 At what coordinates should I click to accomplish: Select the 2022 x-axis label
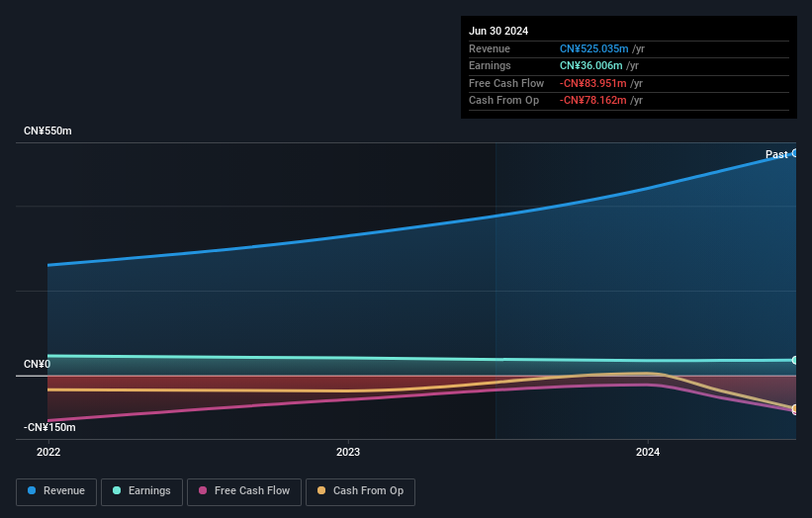coord(48,452)
